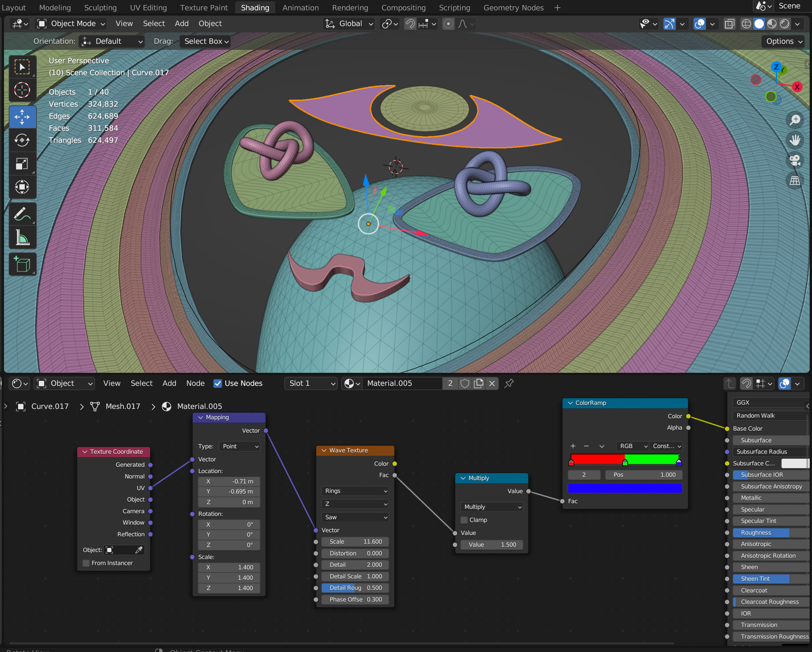
Task: Switch orthographic/perspective grid icon
Action: point(795,181)
